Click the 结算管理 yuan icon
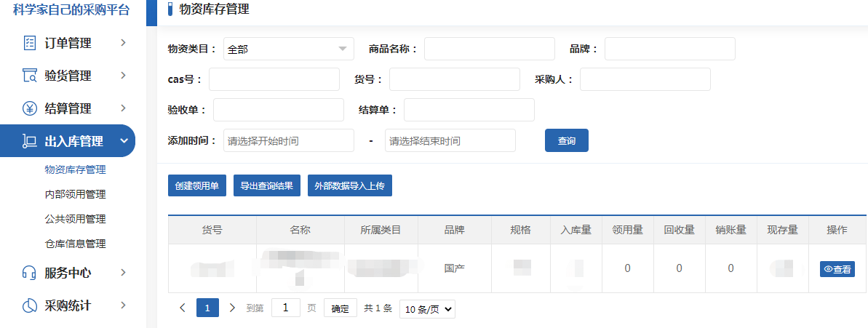The width and height of the screenshot is (868, 328). pyautogui.click(x=29, y=108)
